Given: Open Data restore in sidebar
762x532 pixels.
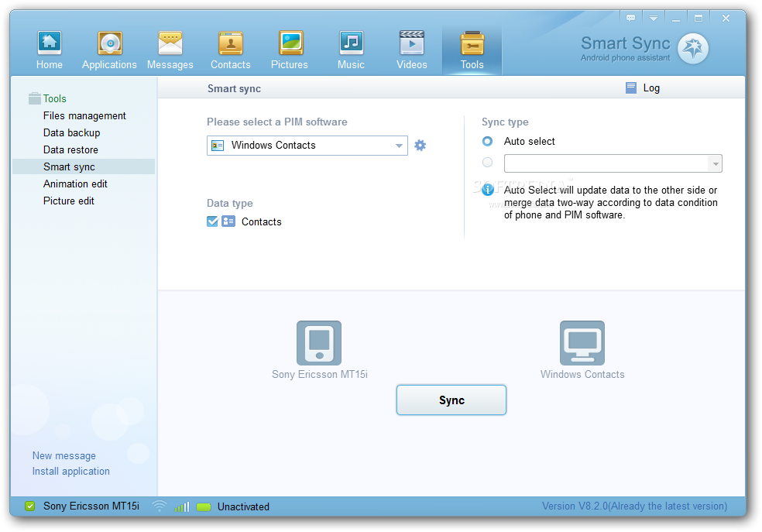Looking at the screenshot, I should point(70,149).
